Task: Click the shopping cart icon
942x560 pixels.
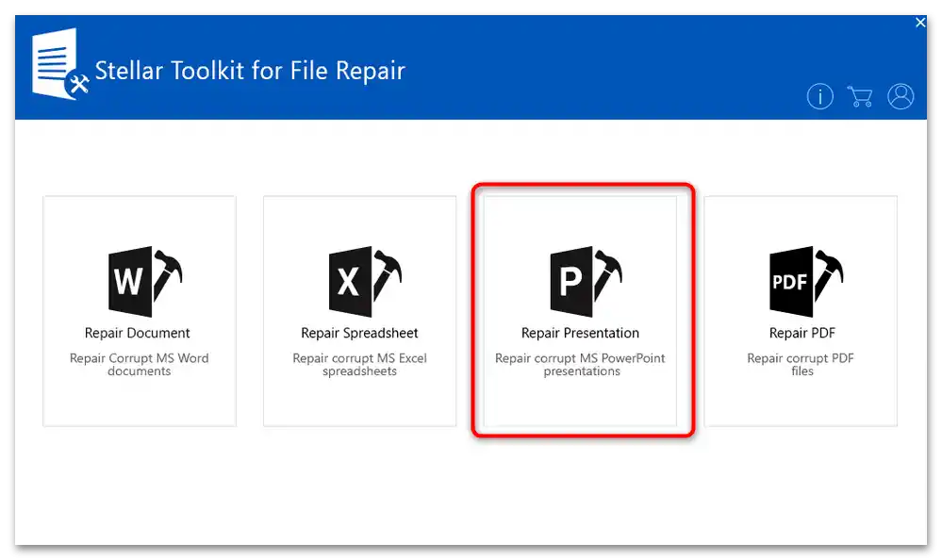Action: [x=860, y=96]
